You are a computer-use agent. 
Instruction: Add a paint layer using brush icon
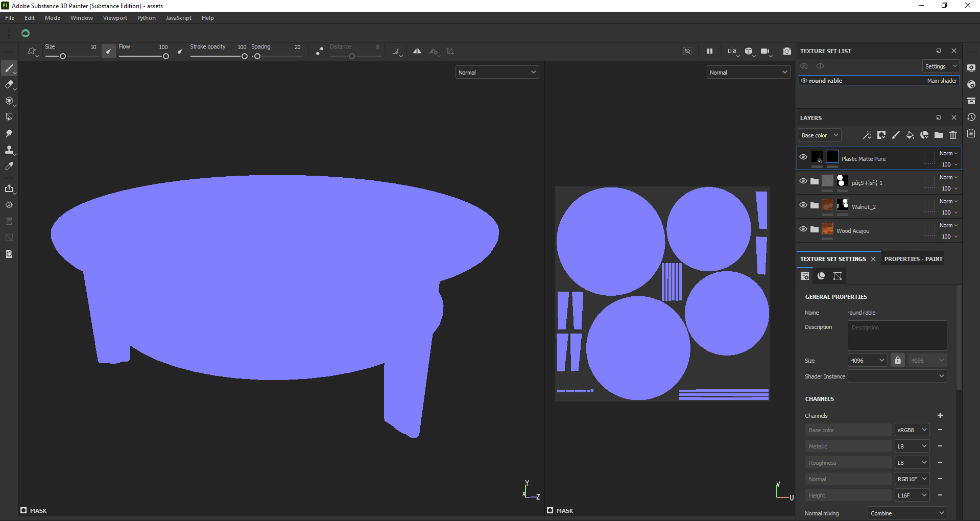[896, 135]
